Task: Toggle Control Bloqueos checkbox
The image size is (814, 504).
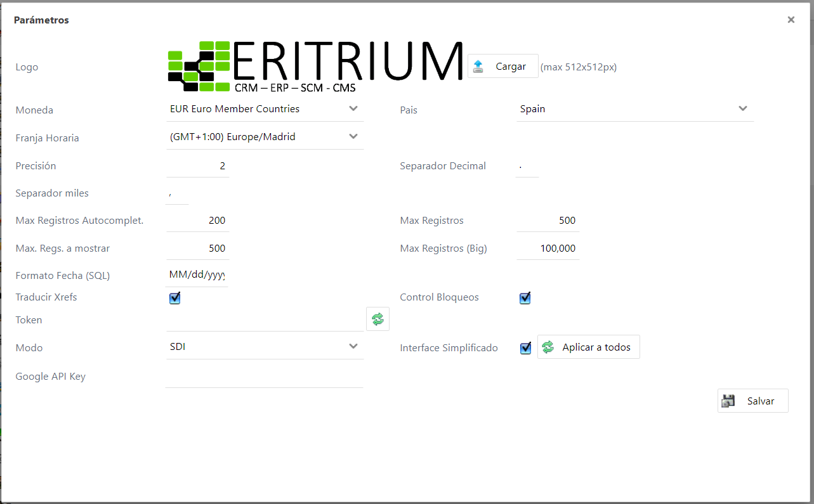Action: pos(525,298)
